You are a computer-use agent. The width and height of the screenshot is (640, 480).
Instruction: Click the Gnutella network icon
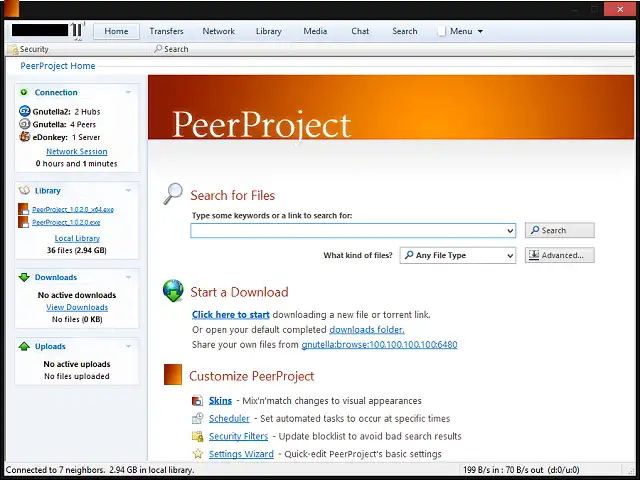pos(24,124)
